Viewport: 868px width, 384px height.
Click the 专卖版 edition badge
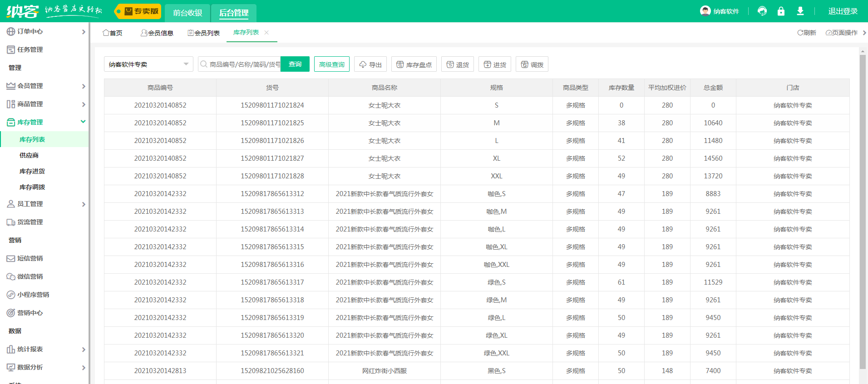tap(138, 11)
